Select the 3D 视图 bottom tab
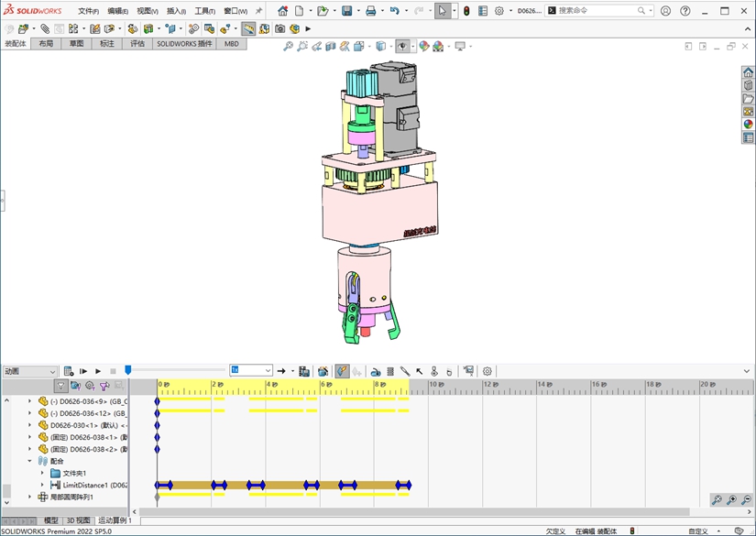The height and width of the screenshot is (536, 756). (x=78, y=520)
